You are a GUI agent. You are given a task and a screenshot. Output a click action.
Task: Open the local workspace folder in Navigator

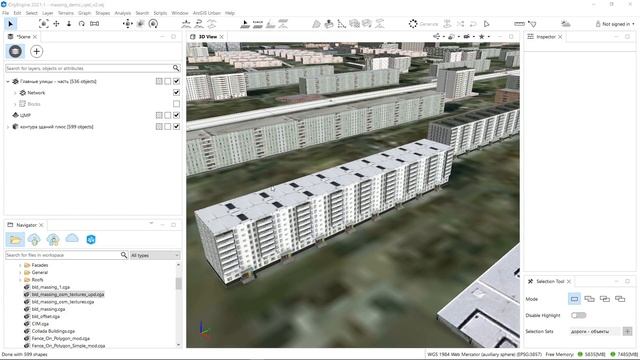(x=15, y=240)
